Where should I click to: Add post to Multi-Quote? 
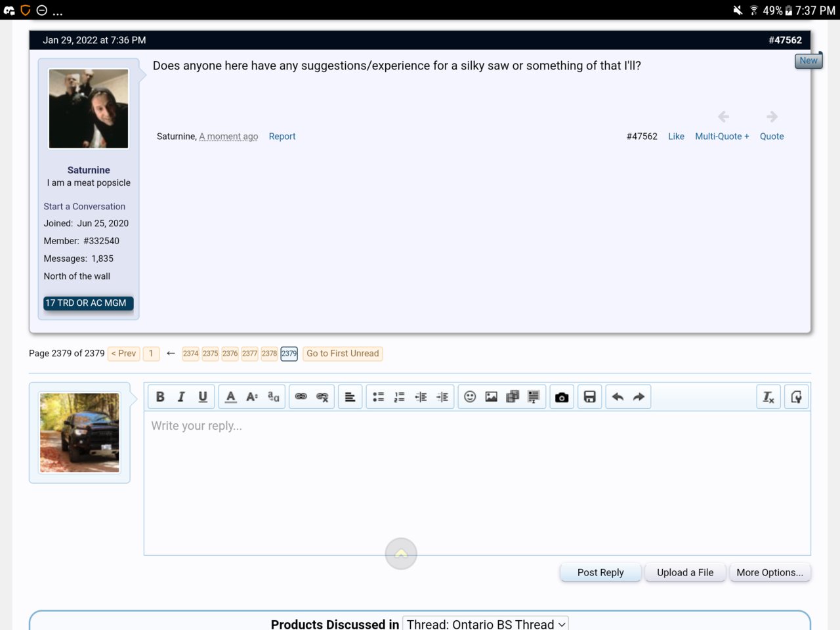coord(722,136)
